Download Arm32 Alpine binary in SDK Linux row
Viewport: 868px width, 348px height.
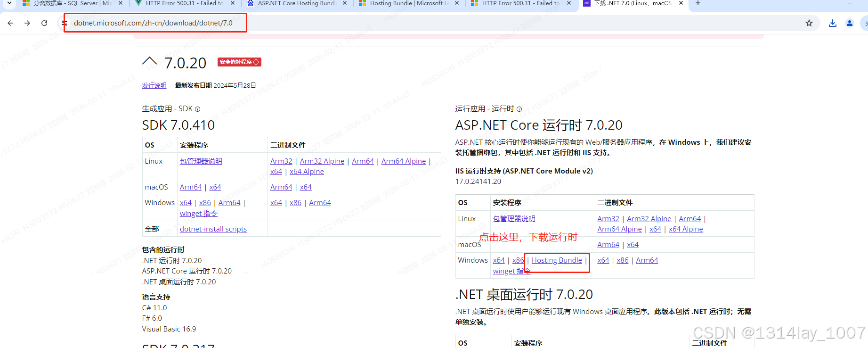tap(322, 161)
